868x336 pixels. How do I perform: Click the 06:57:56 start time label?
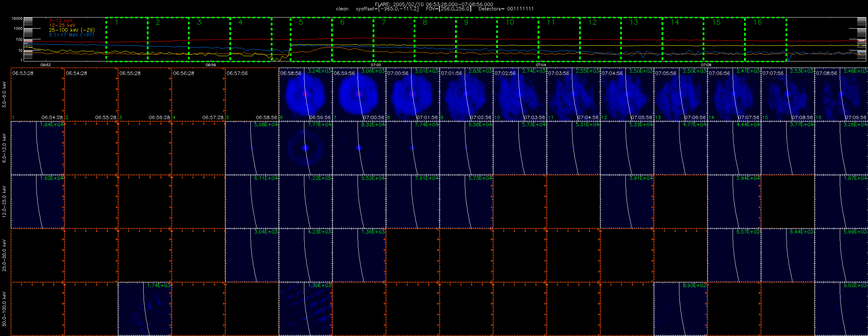(237, 73)
